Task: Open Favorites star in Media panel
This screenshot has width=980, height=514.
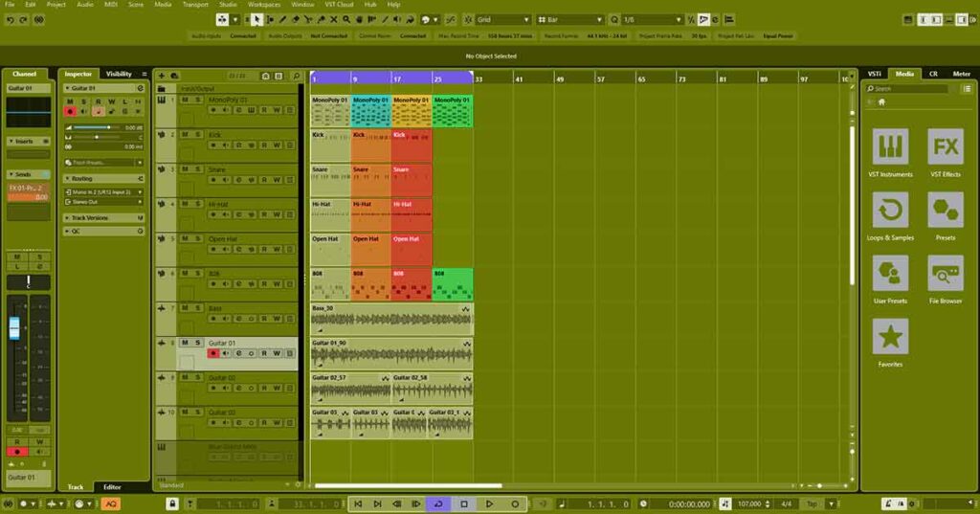Action: (890, 336)
